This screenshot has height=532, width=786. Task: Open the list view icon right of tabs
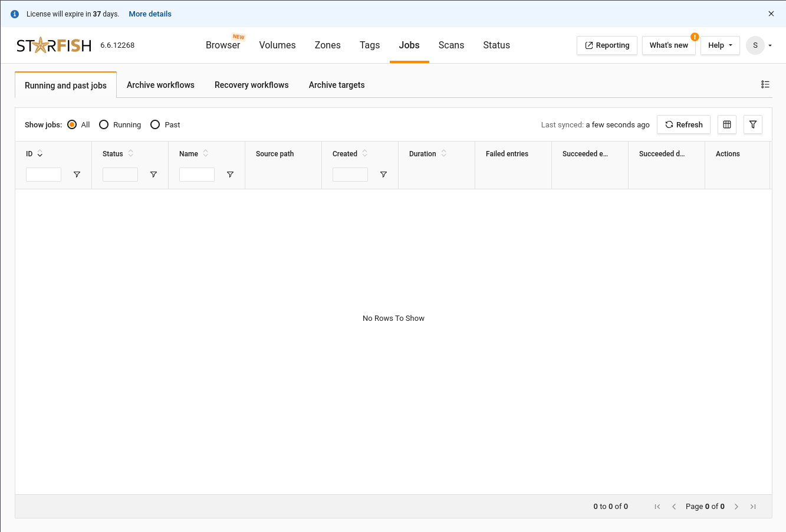tap(765, 84)
